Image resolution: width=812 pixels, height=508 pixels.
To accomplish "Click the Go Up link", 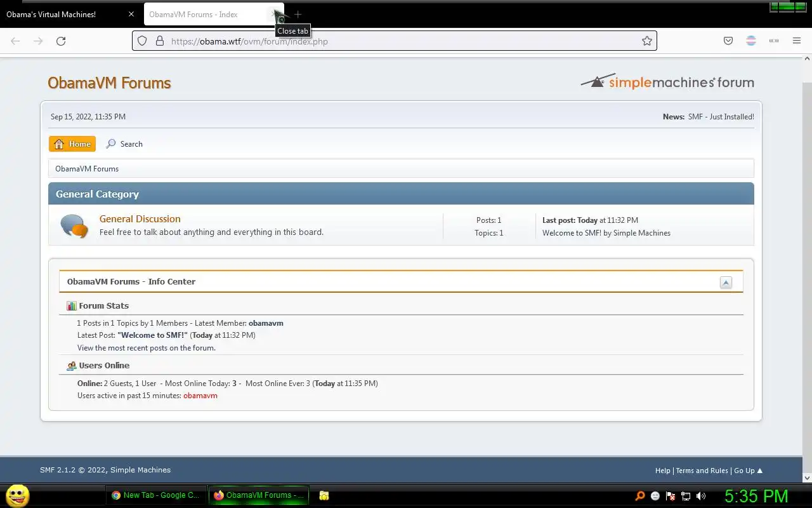I will 748,471.
